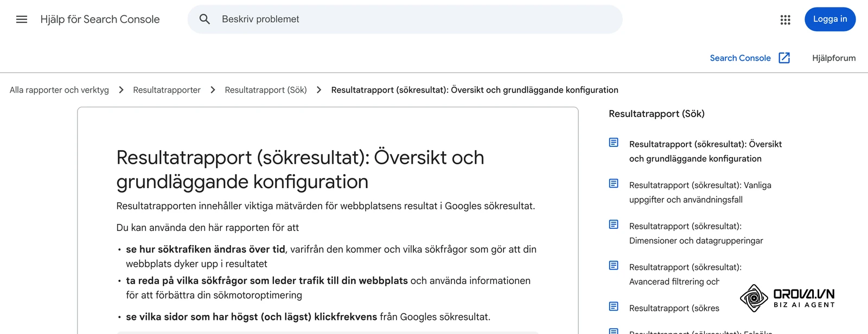This screenshot has width=868, height=334.
Task: Open sidebar article Dimensioner och datagrupperingar
Action: pos(696,233)
